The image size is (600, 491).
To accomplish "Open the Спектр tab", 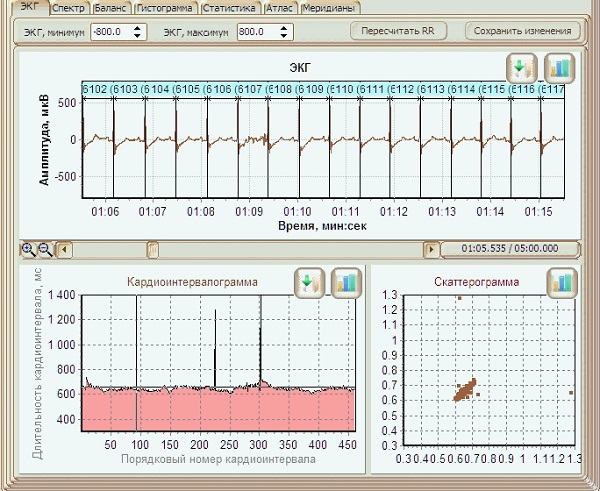I will point(70,8).
